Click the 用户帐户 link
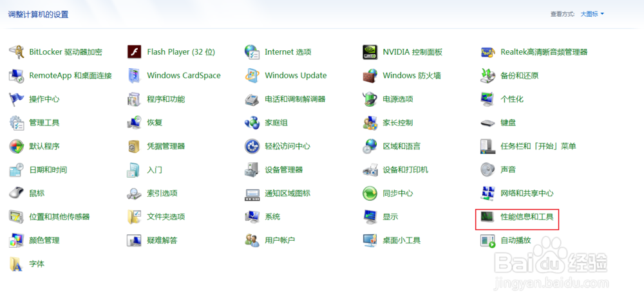 pyautogui.click(x=280, y=240)
